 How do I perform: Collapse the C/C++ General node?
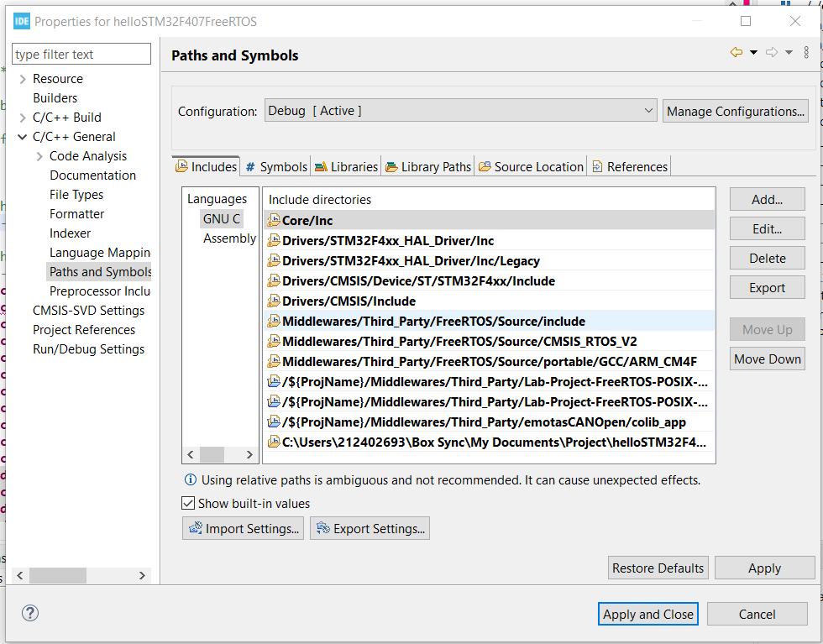(23, 137)
